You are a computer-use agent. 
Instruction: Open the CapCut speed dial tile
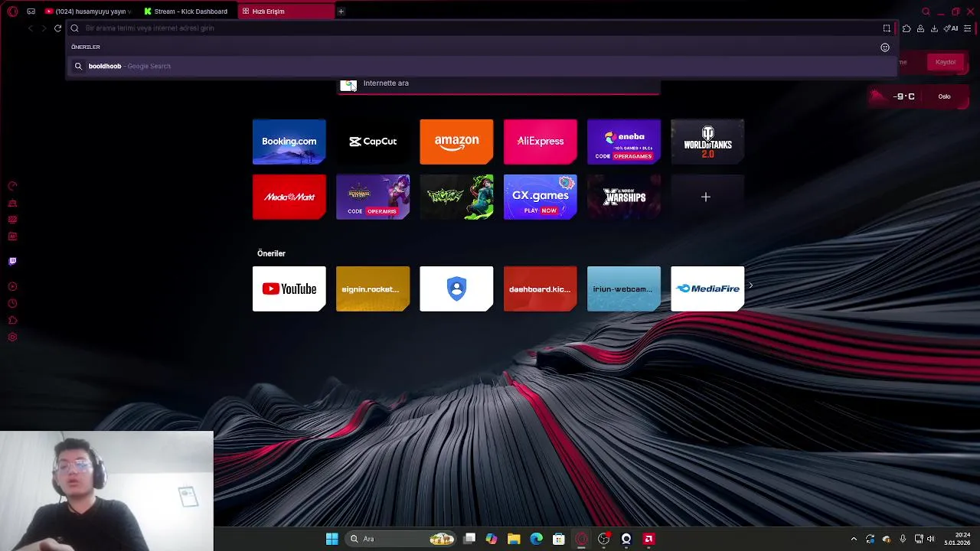[373, 142]
